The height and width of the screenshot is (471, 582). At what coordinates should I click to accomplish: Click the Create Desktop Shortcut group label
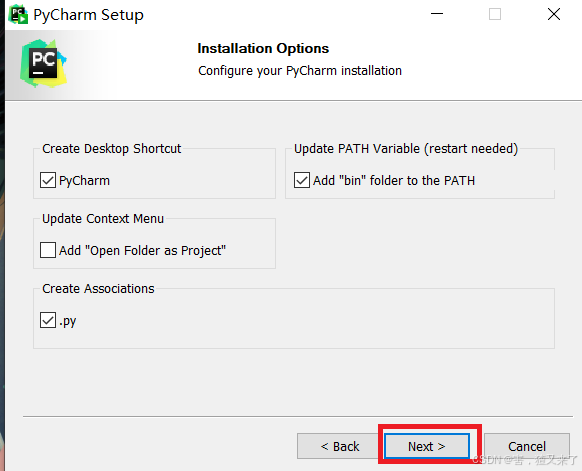(112, 148)
